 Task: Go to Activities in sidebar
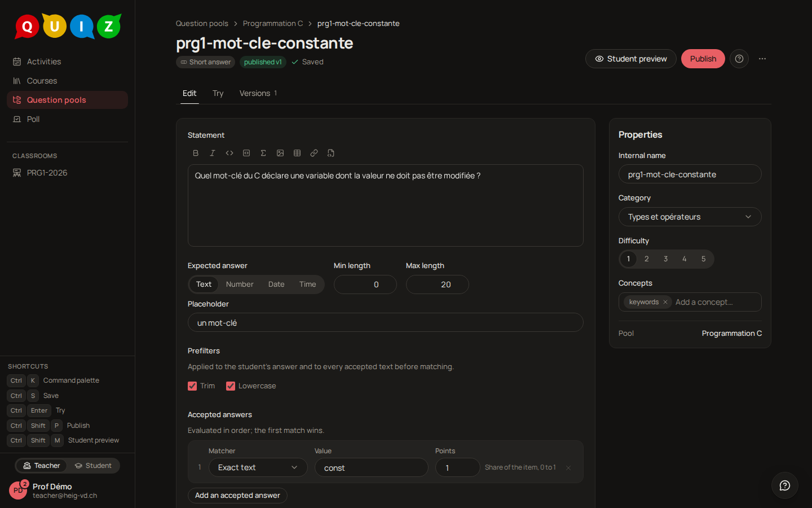[67, 62]
